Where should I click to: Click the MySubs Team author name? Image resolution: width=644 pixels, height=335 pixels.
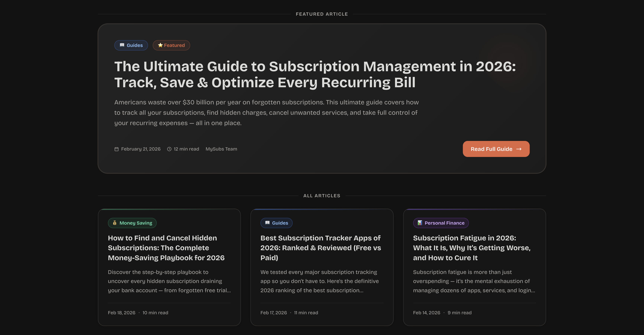click(221, 149)
